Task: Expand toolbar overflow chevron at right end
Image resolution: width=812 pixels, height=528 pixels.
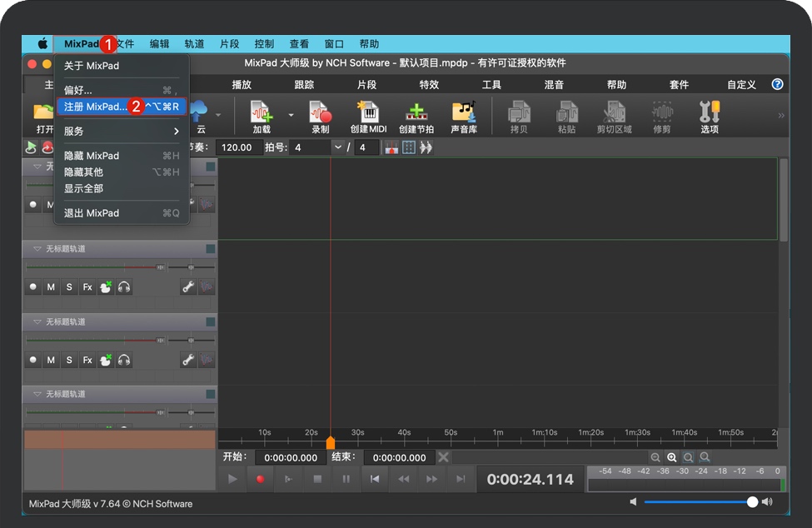Action: [781, 116]
